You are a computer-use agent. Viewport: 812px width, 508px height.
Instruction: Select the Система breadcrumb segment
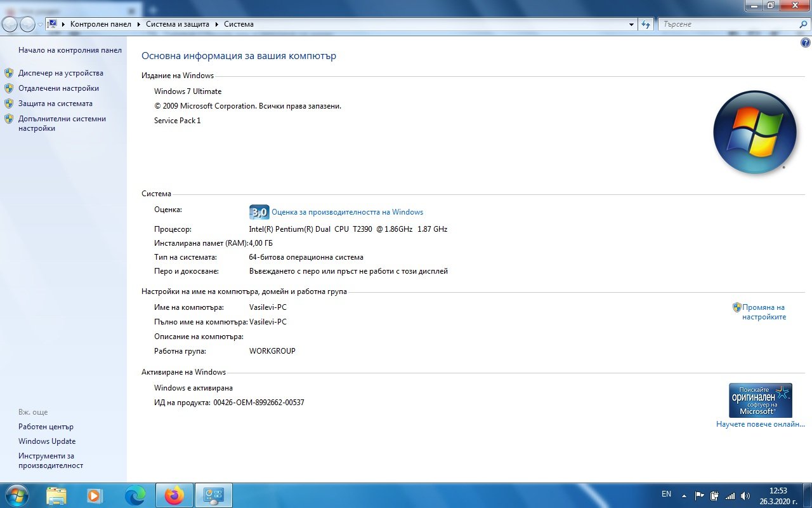239,24
